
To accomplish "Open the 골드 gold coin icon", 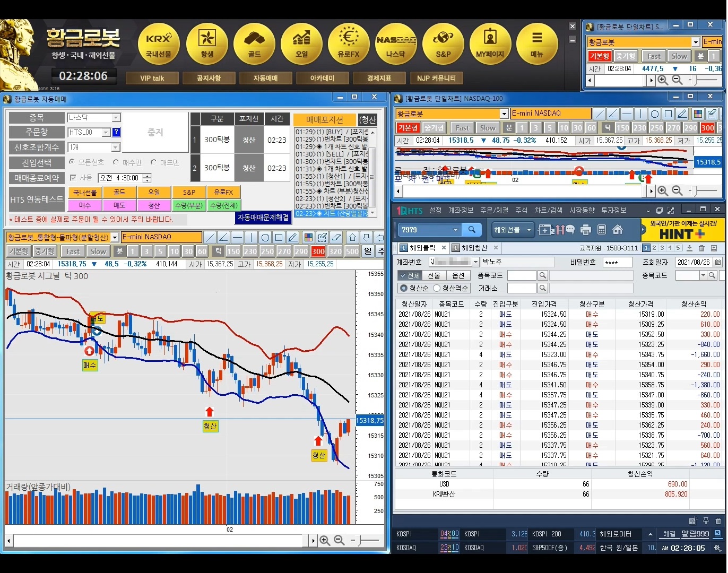I will point(254,44).
